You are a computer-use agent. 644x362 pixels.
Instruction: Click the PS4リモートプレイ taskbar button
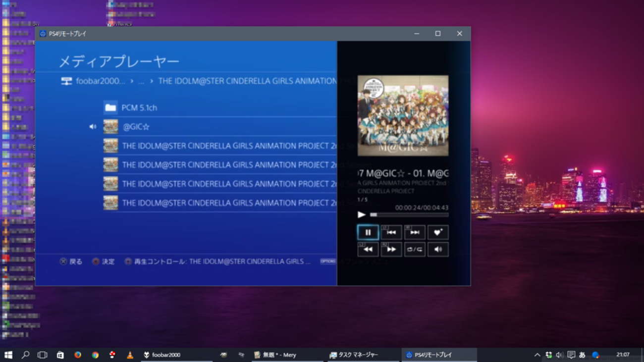click(439, 355)
